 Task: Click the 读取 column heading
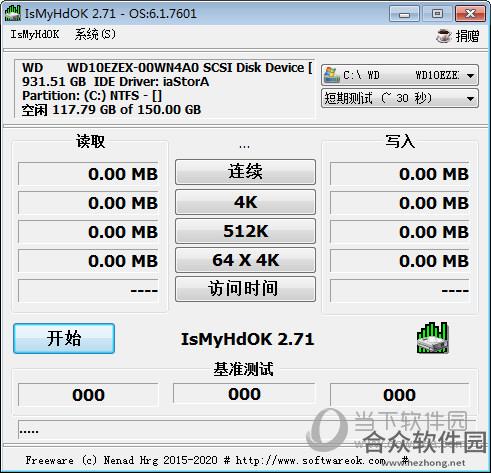(x=90, y=141)
